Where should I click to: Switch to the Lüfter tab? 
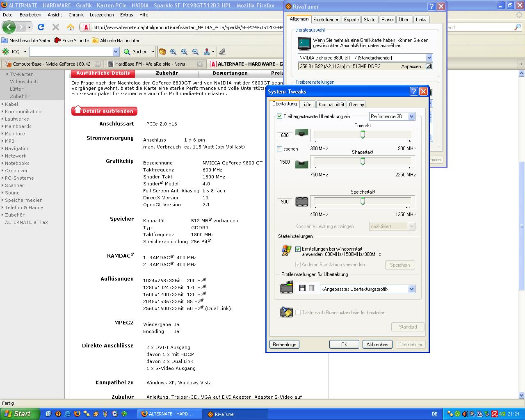[x=307, y=105]
